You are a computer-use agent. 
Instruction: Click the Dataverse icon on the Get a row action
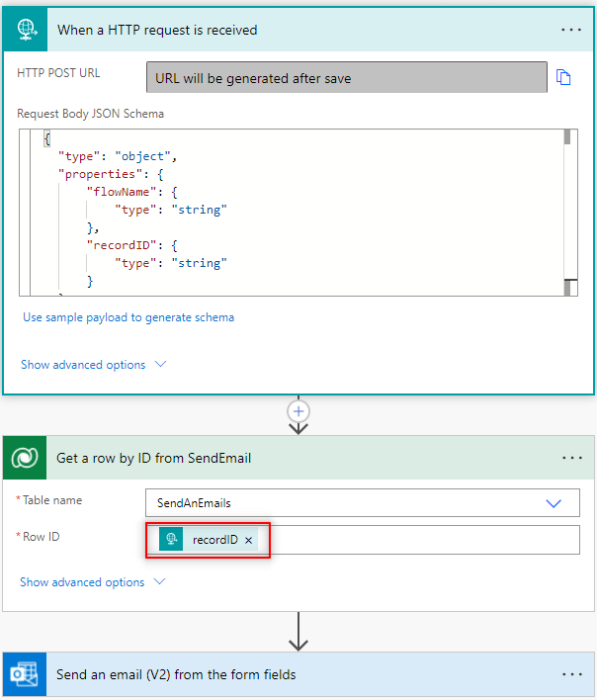click(24, 458)
